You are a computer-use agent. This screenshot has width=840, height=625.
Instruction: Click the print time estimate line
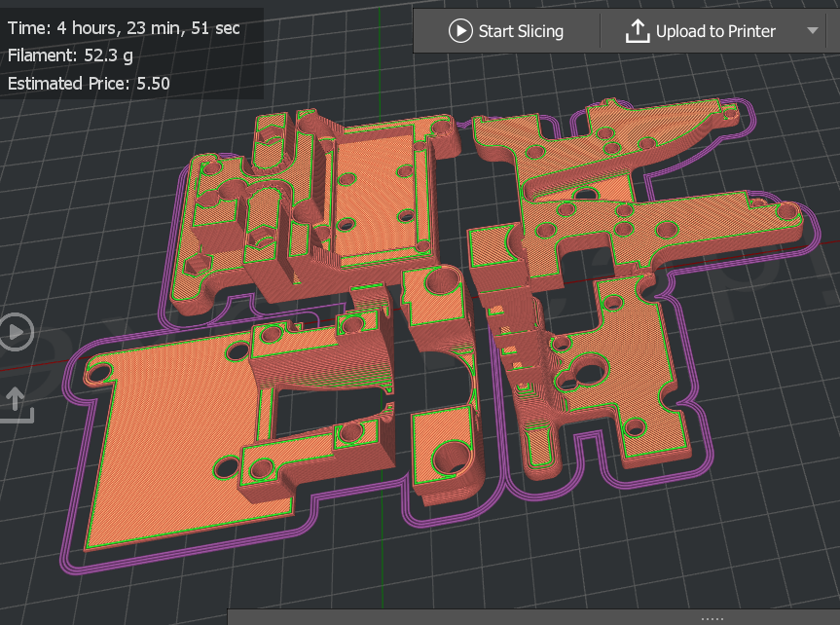124,28
